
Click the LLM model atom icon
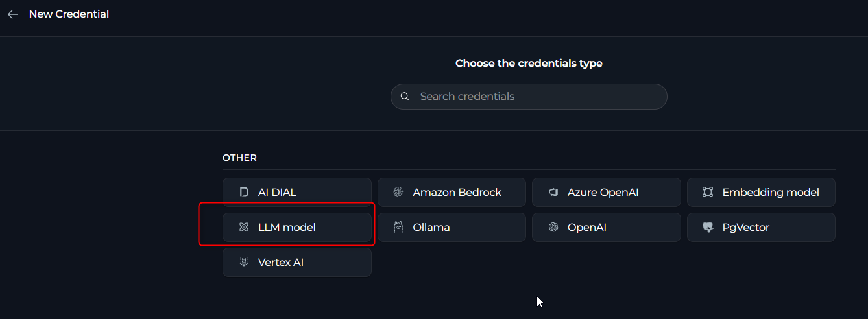(244, 228)
